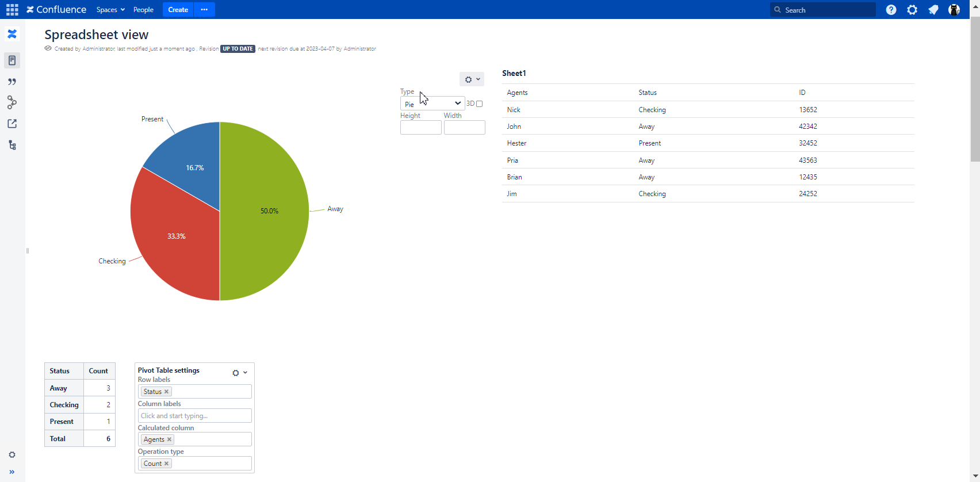Remove the Status tag from Row labels

click(x=167, y=392)
